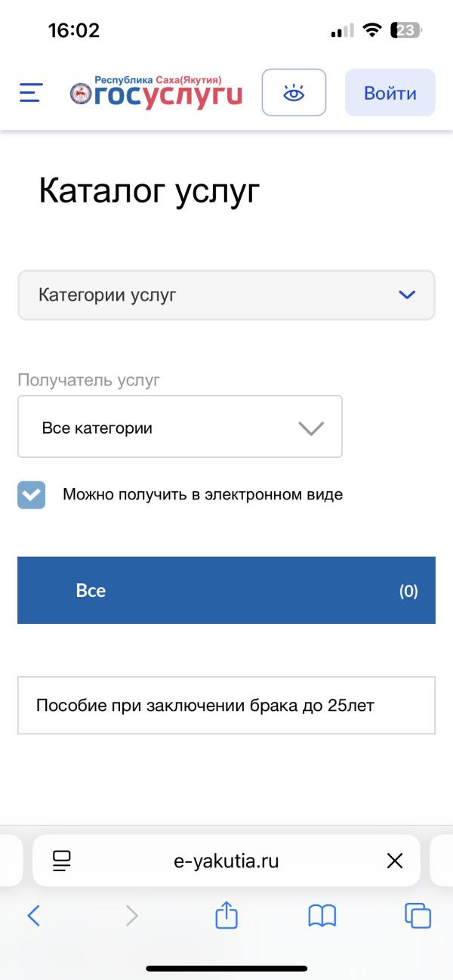Tap the Госуслуги Республика Саха logo
Image resolution: width=453 pixels, height=980 pixels.
(159, 91)
